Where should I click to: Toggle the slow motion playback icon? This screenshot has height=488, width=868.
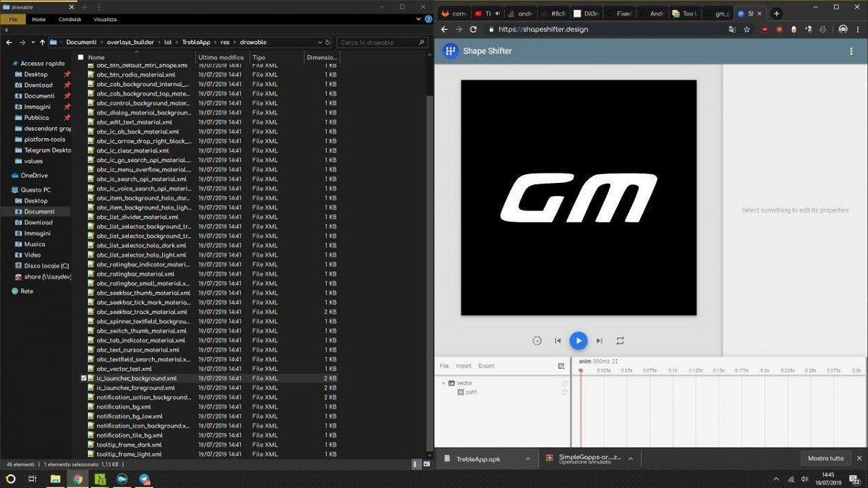537,341
